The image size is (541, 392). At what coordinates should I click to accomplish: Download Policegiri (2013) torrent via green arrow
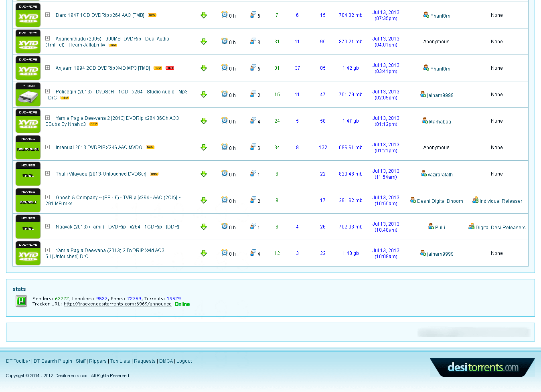point(204,95)
